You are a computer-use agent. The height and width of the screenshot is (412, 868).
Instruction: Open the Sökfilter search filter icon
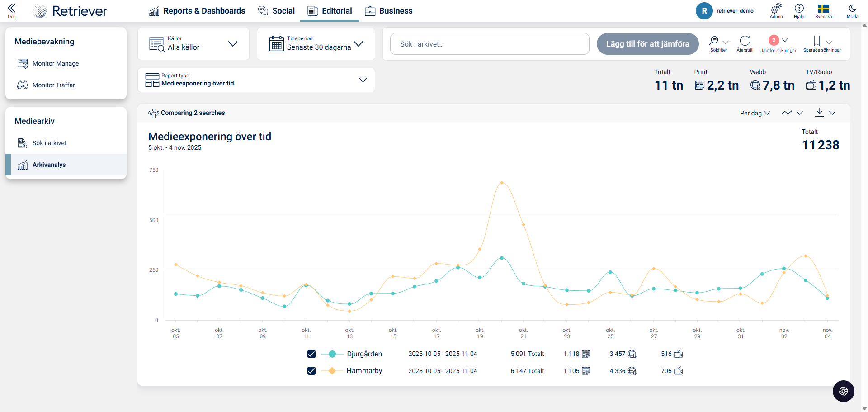714,41
